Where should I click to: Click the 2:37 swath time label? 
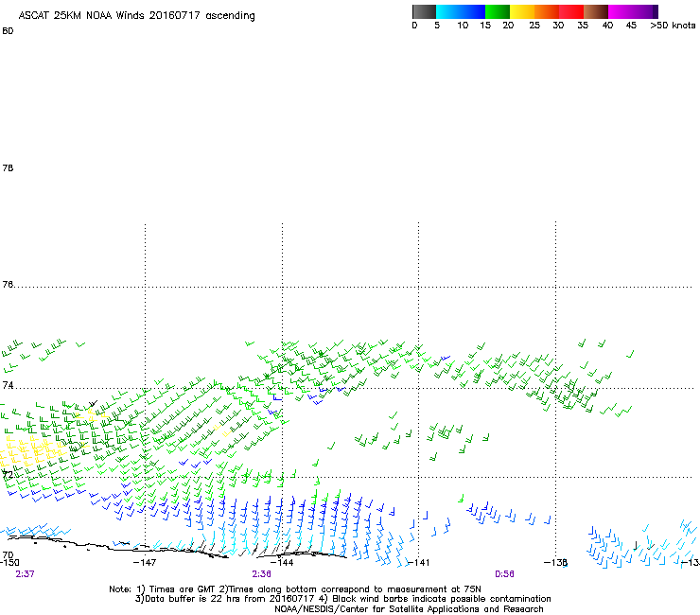point(25,574)
